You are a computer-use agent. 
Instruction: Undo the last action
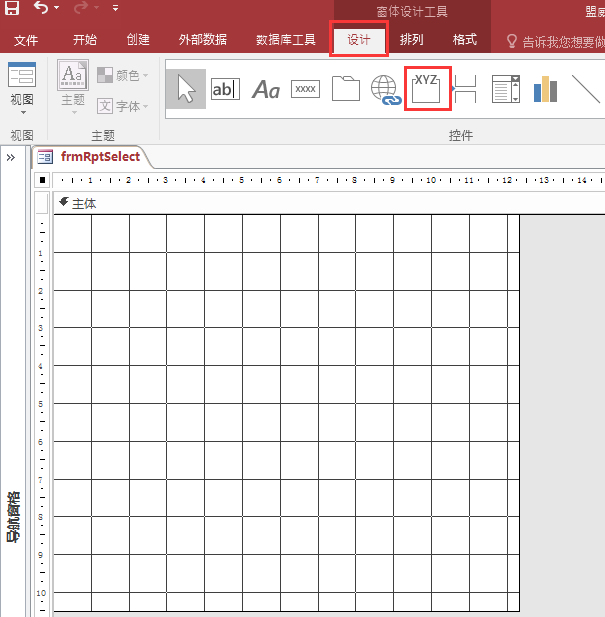click(41, 7)
